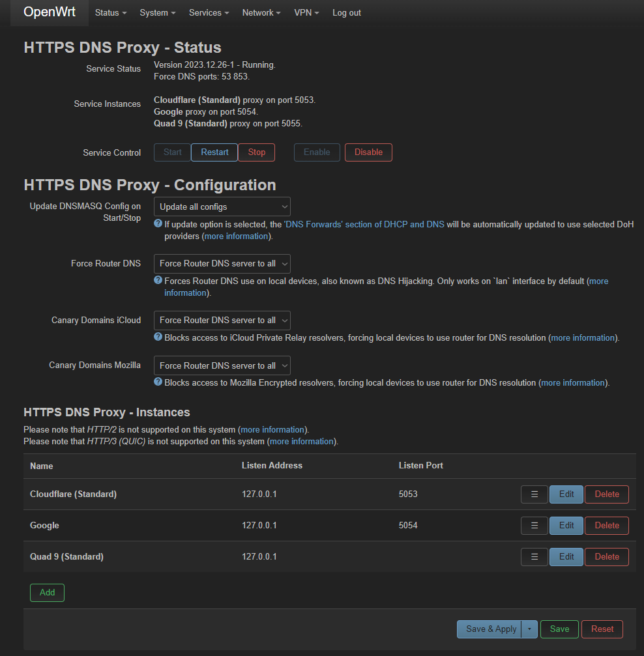Click the Listen Address column header
The image size is (644, 656).
(x=272, y=466)
